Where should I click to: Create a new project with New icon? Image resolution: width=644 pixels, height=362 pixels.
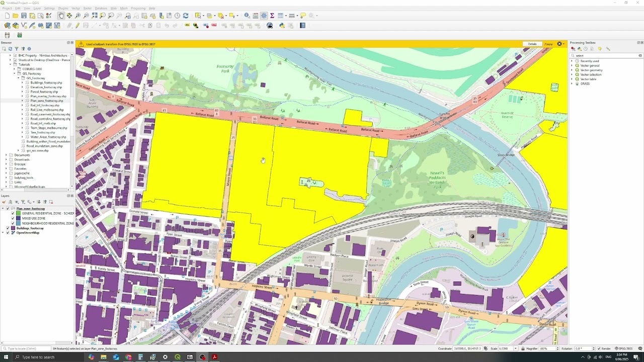point(8,16)
